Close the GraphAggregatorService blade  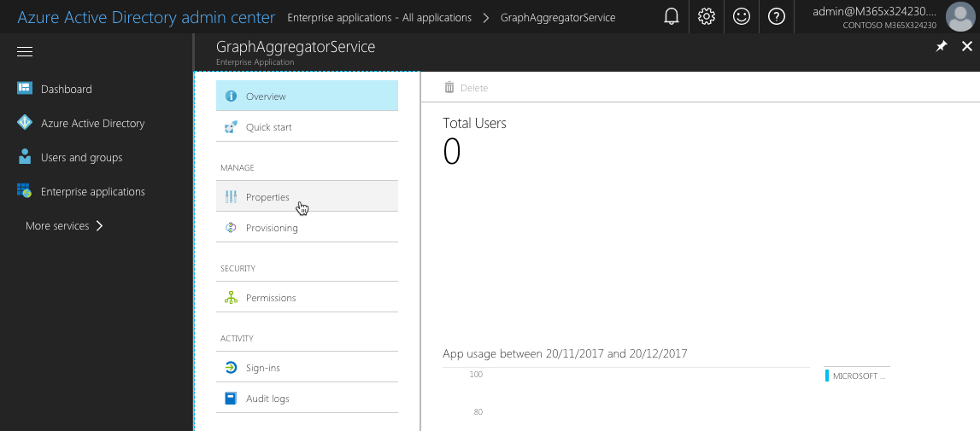tap(967, 46)
